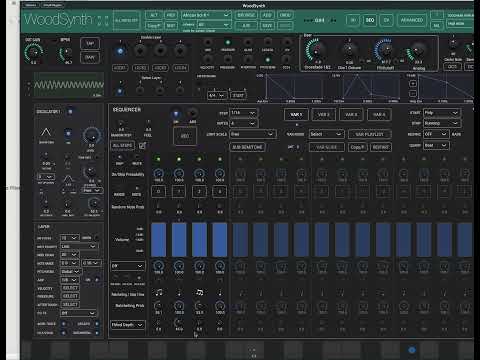Click the first step probability knob
Image resolution: width=480 pixels, height=360 pixels.
158,173
